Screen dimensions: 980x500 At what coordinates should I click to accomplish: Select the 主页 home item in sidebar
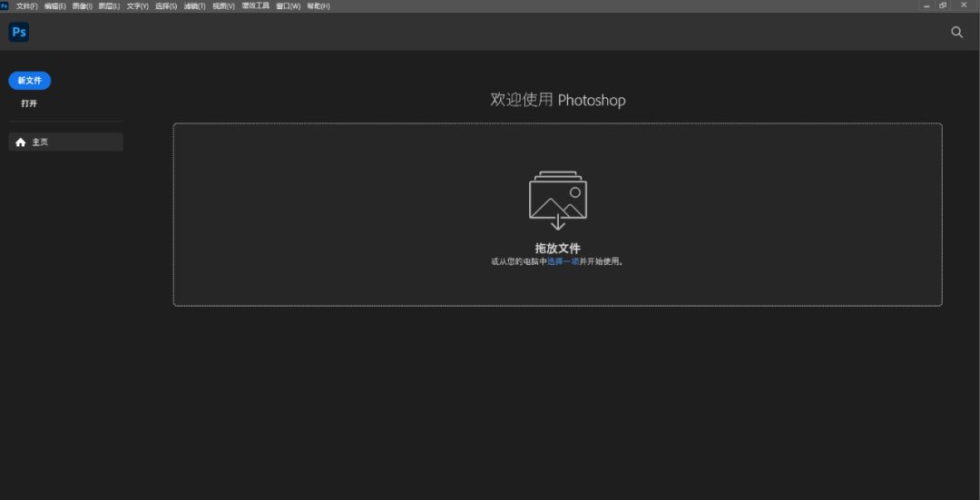tap(65, 142)
